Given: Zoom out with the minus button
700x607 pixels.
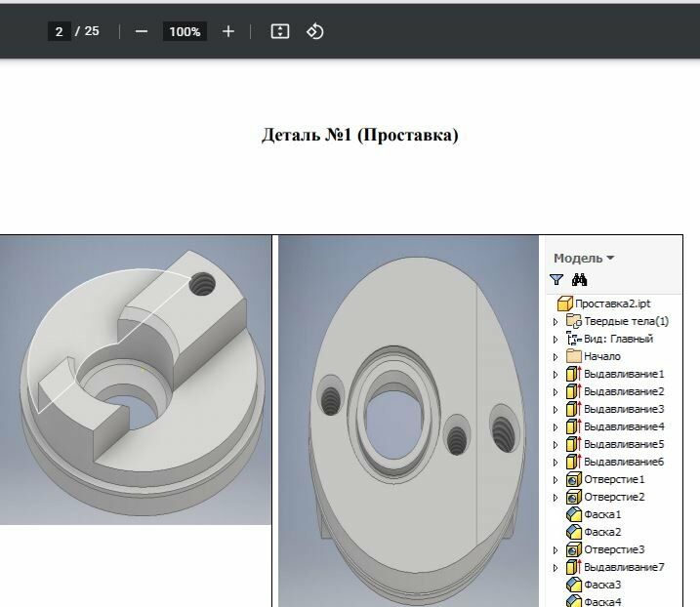Looking at the screenshot, I should point(141,31).
